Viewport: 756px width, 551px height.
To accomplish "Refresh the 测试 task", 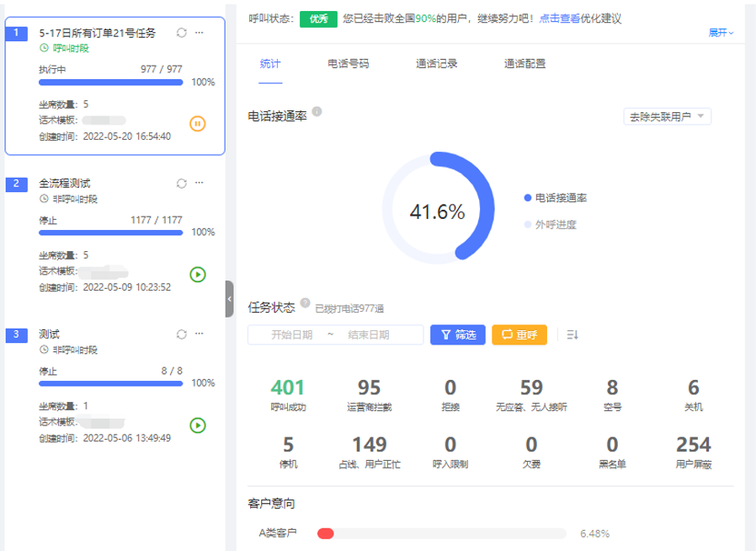I will pos(181,334).
